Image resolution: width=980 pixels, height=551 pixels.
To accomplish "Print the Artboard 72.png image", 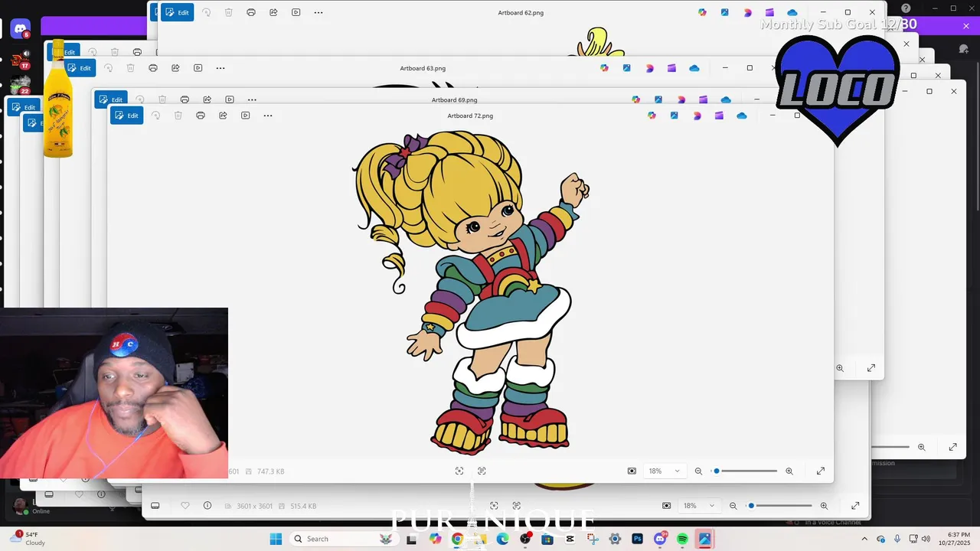I will tap(201, 116).
